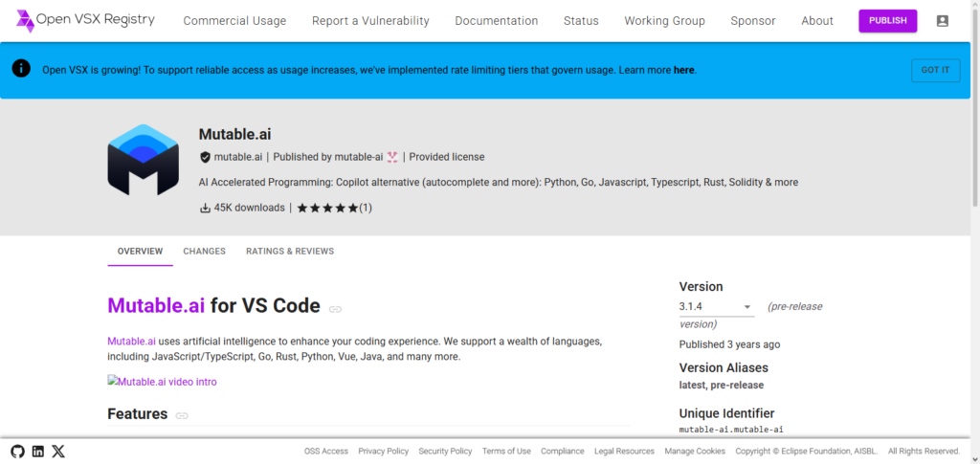Click the Copyright © Eclipse Foundation text
The image size is (980, 464).
pos(807,451)
